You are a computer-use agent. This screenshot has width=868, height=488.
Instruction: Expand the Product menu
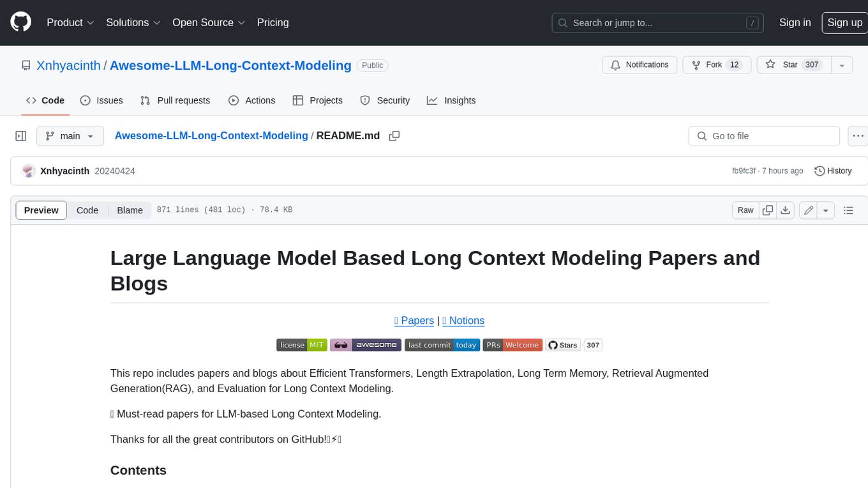(70, 22)
